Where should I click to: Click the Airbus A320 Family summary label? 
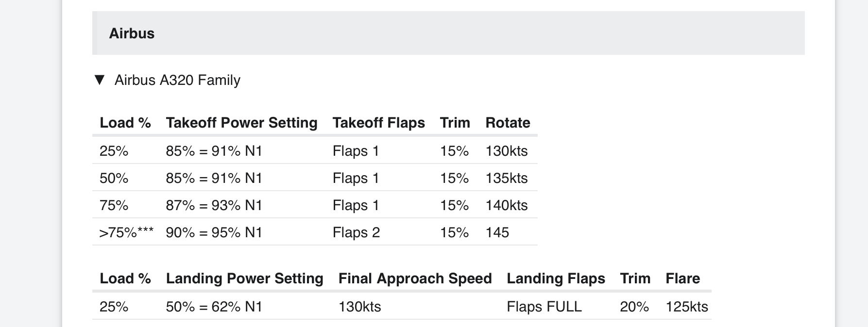(x=177, y=80)
